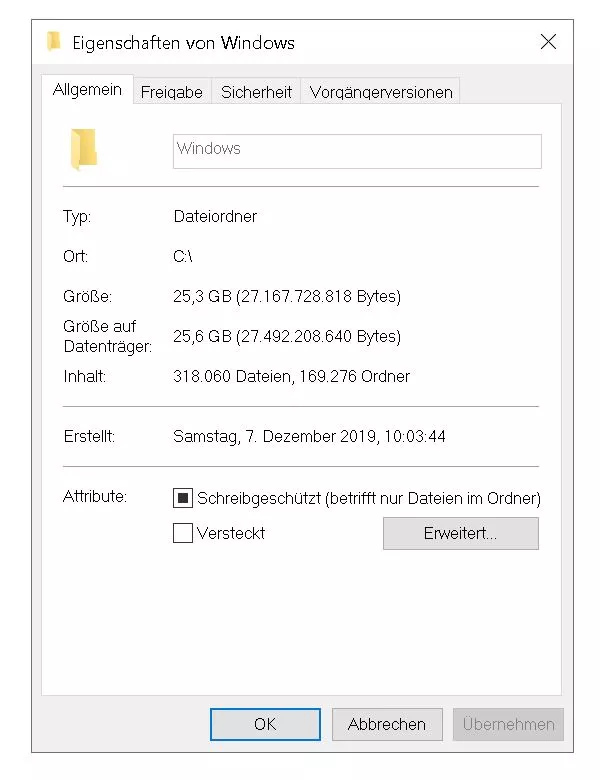Open the Erweitert... attributes dialog

pyautogui.click(x=461, y=533)
